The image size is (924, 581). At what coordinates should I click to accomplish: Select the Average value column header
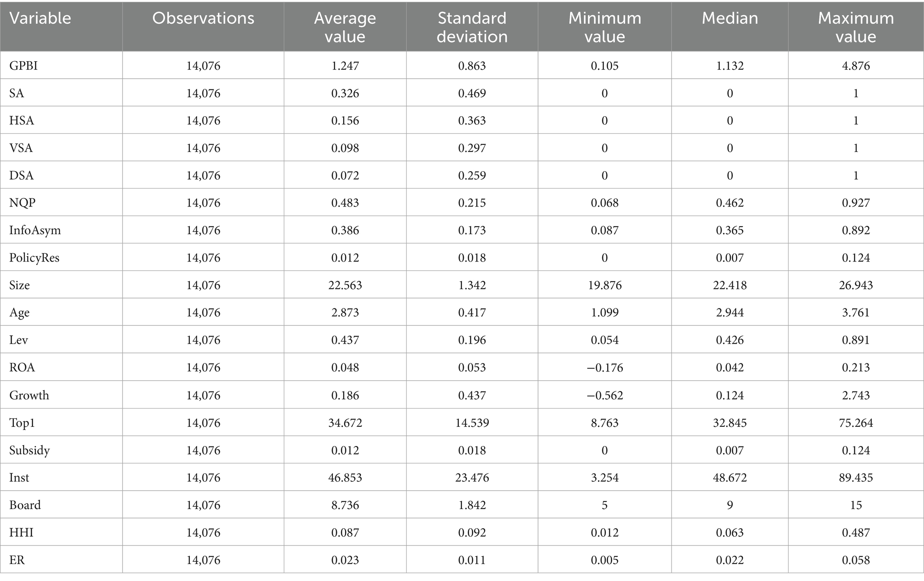(345, 27)
